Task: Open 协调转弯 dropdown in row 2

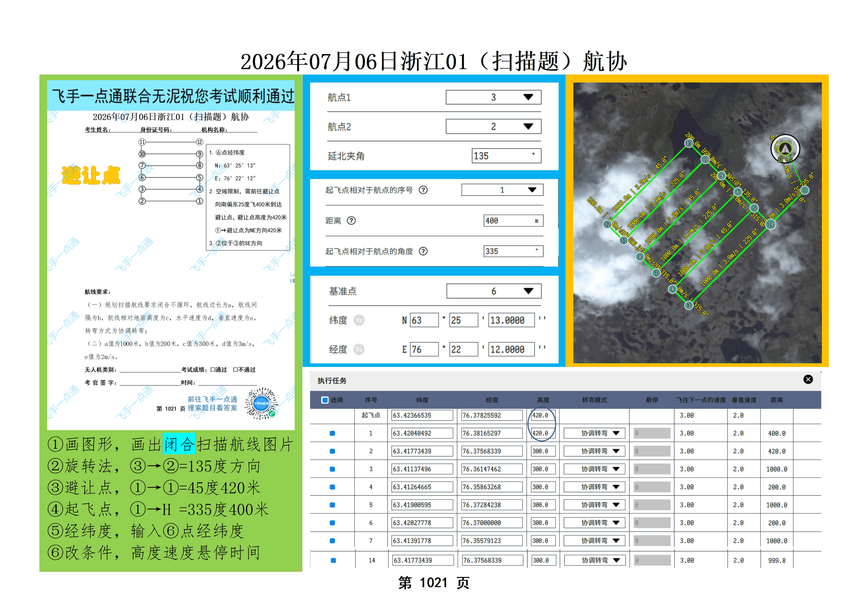Action: [x=594, y=451]
